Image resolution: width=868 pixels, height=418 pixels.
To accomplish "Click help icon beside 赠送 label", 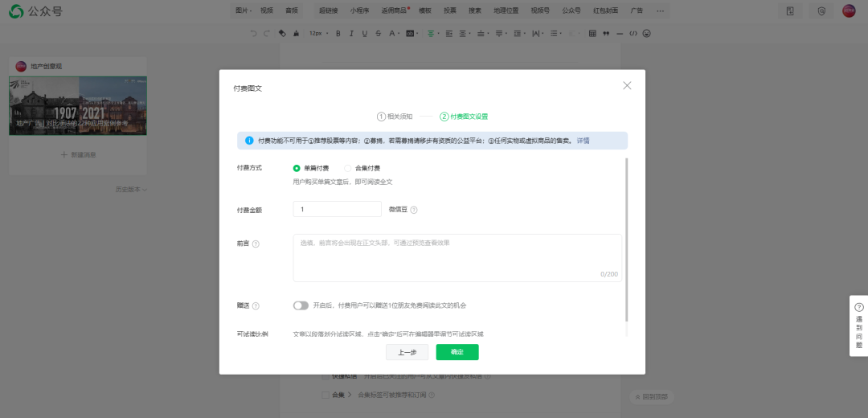I will [x=256, y=306].
